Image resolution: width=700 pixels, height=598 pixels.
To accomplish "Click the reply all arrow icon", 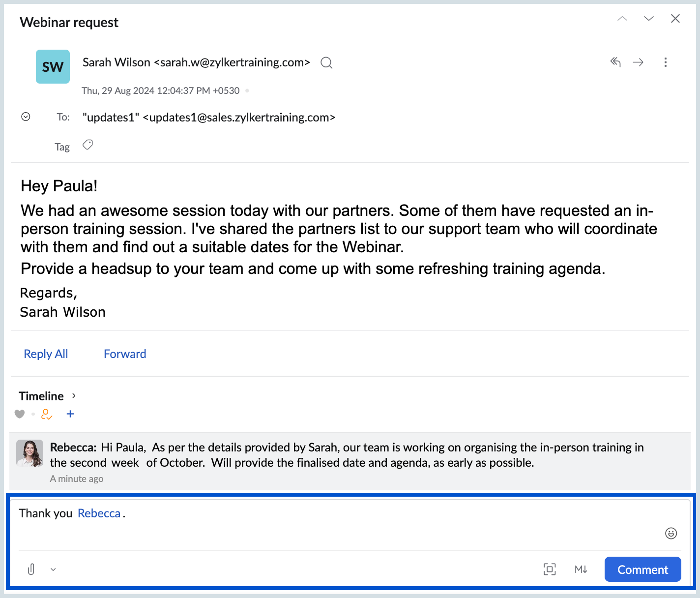I will [615, 62].
